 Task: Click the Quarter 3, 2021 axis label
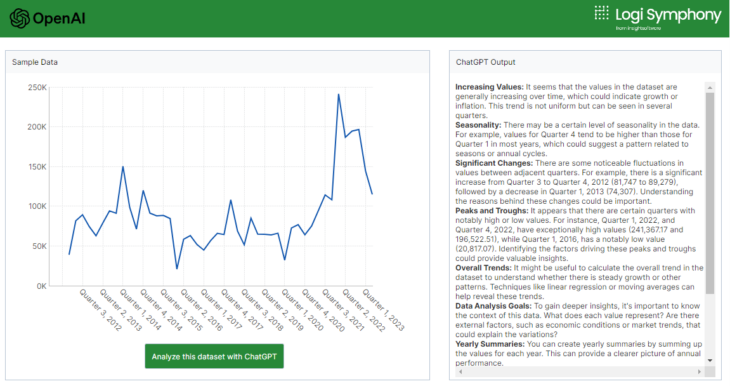pos(343,310)
